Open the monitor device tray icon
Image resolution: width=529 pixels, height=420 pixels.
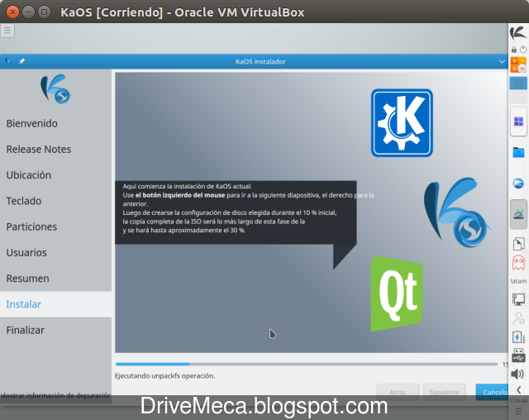(518, 299)
